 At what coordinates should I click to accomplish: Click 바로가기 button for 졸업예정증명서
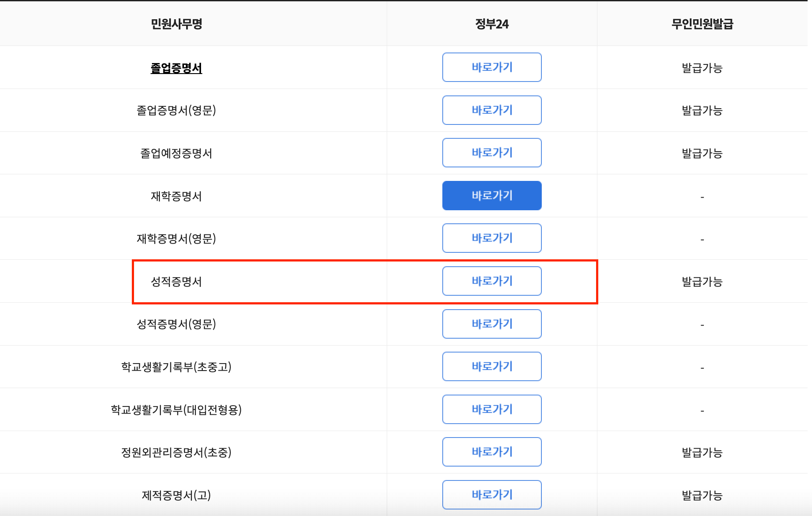[x=492, y=152]
